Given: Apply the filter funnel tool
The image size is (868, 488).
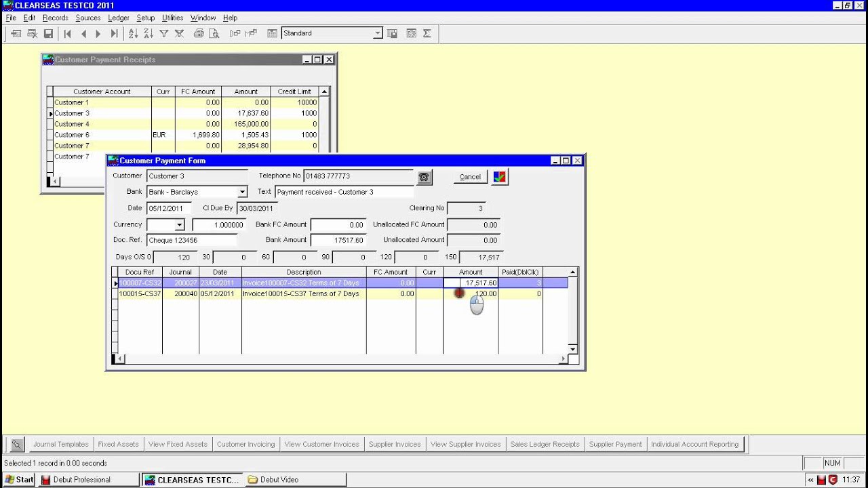Looking at the screenshot, I should point(165,33).
